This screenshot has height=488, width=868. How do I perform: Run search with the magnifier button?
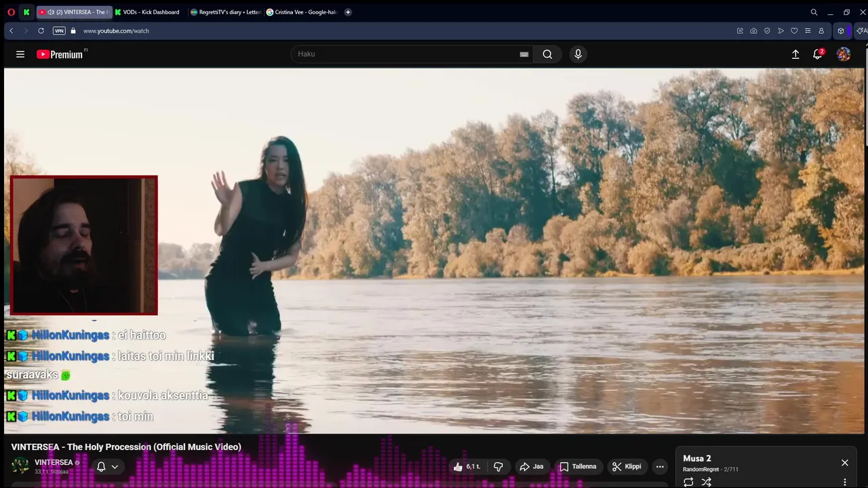[x=547, y=54]
